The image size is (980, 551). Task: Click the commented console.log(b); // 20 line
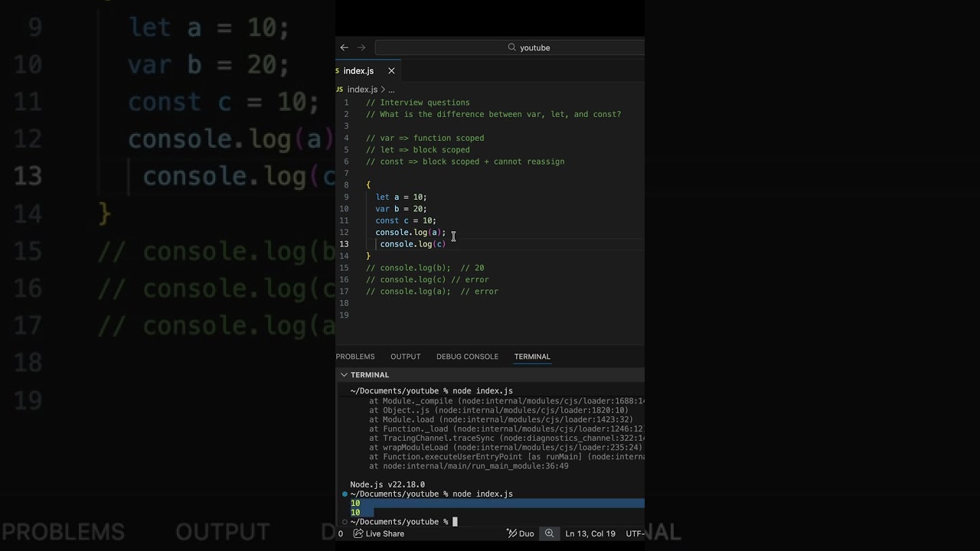(x=425, y=268)
